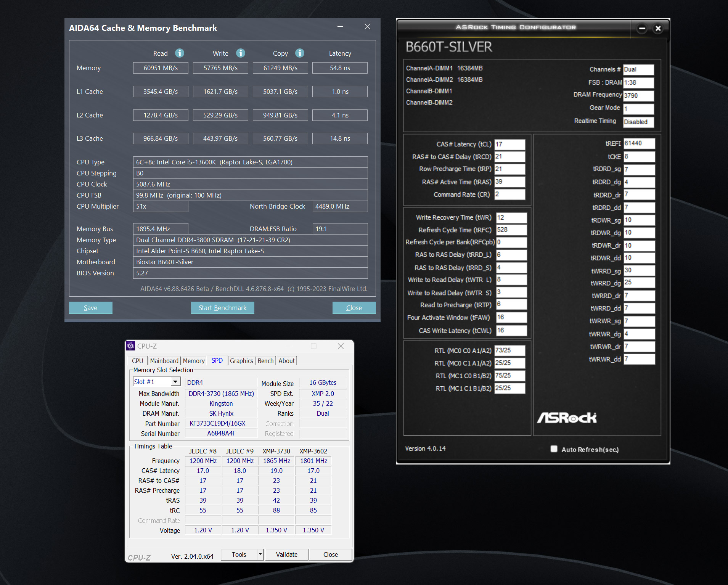Viewport: 728px width, 585px height.
Task: Click the Realtime Timing field showing Disabled
Action: (x=638, y=122)
